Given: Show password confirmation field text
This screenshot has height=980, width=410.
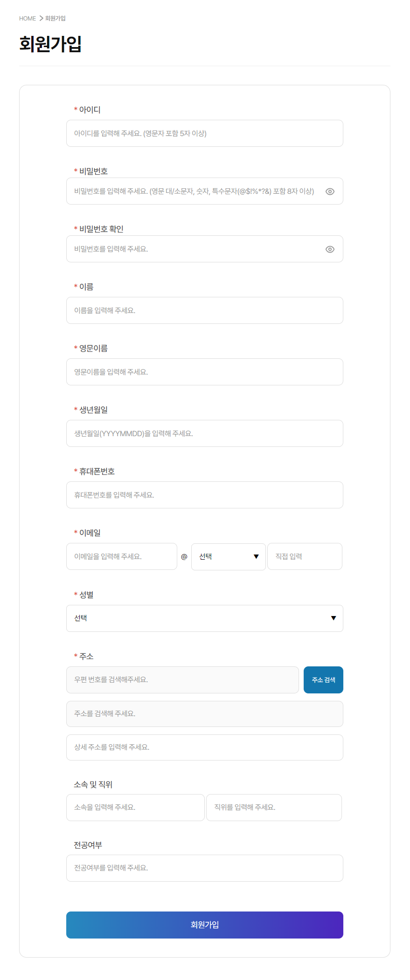Looking at the screenshot, I should click(x=330, y=249).
